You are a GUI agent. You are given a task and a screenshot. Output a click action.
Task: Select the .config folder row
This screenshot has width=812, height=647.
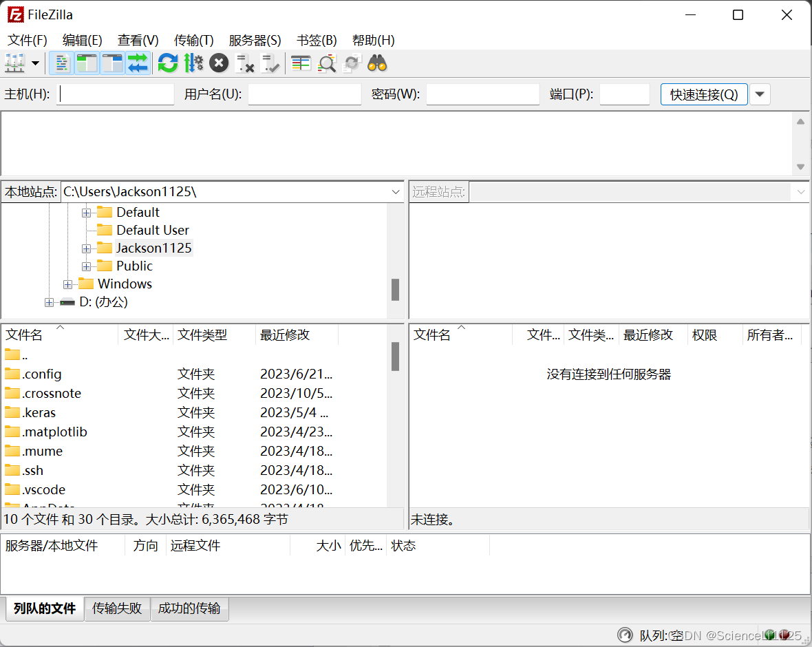click(194, 374)
